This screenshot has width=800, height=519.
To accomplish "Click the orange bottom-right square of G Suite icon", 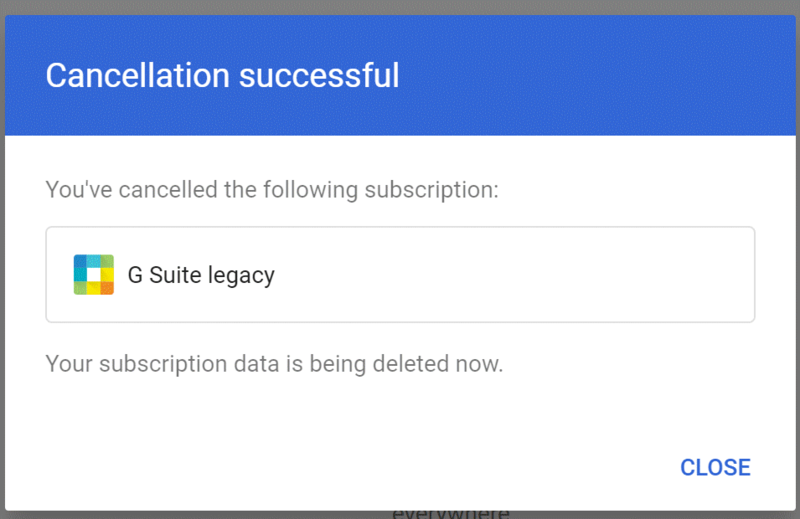I will [107, 288].
